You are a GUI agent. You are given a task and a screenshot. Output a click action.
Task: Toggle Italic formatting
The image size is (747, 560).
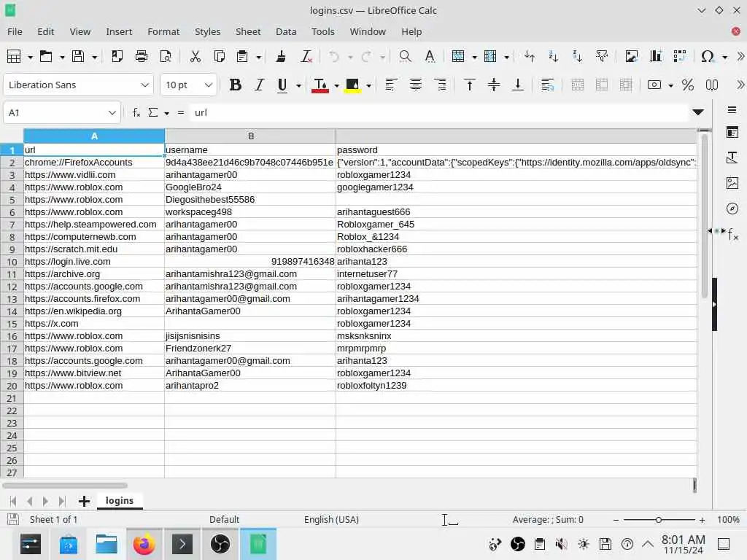[259, 85]
